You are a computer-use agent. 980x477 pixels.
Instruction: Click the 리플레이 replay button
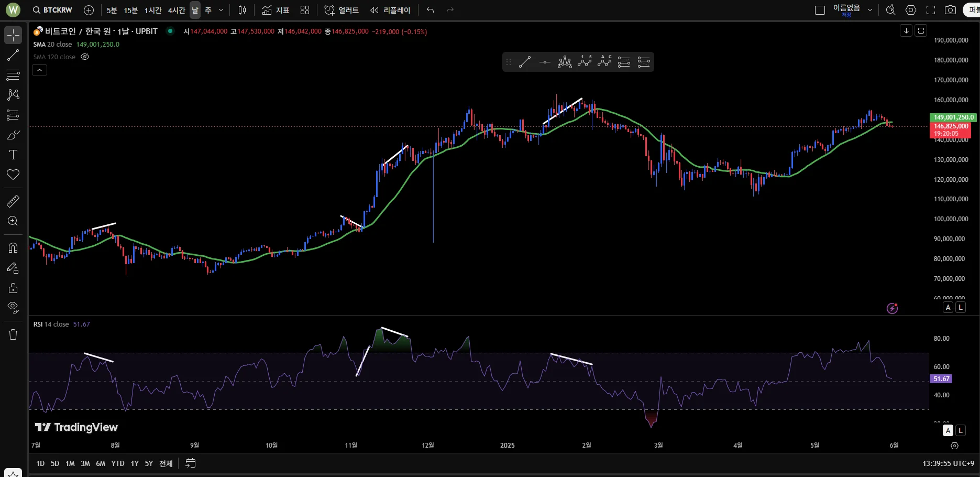pos(390,10)
